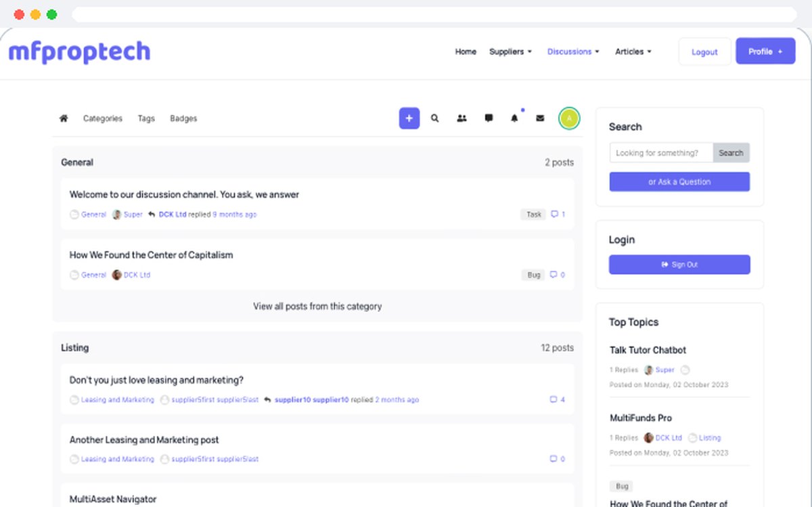Click 'or Ask a Question' button
The image size is (812, 507).
[679, 181]
